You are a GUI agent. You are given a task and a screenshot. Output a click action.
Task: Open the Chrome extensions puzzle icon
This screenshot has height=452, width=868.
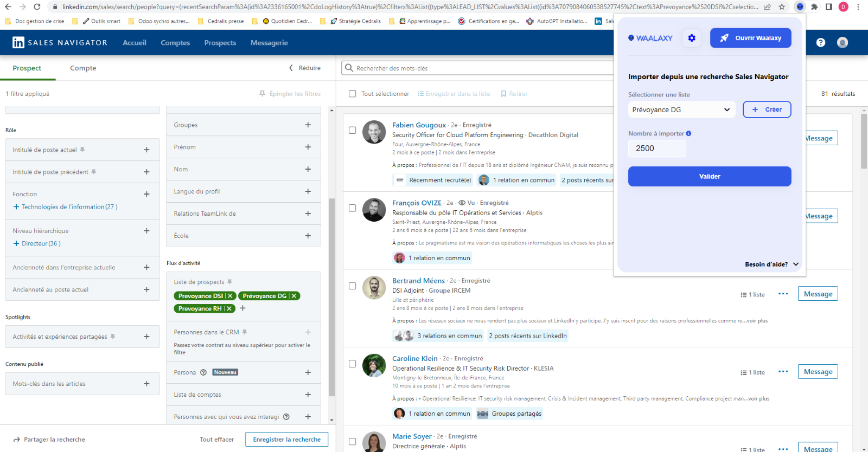coord(814,7)
